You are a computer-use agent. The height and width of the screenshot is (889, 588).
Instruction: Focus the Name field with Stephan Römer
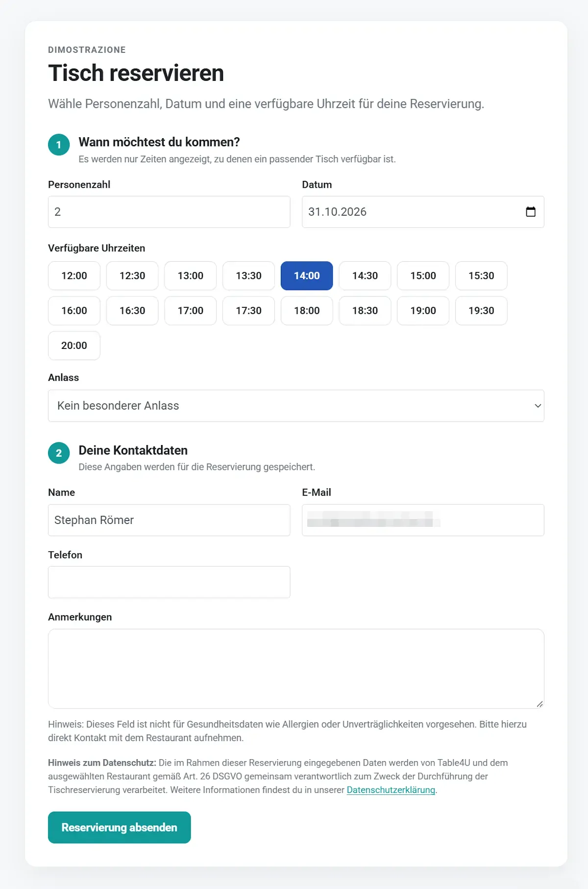(169, 520)
